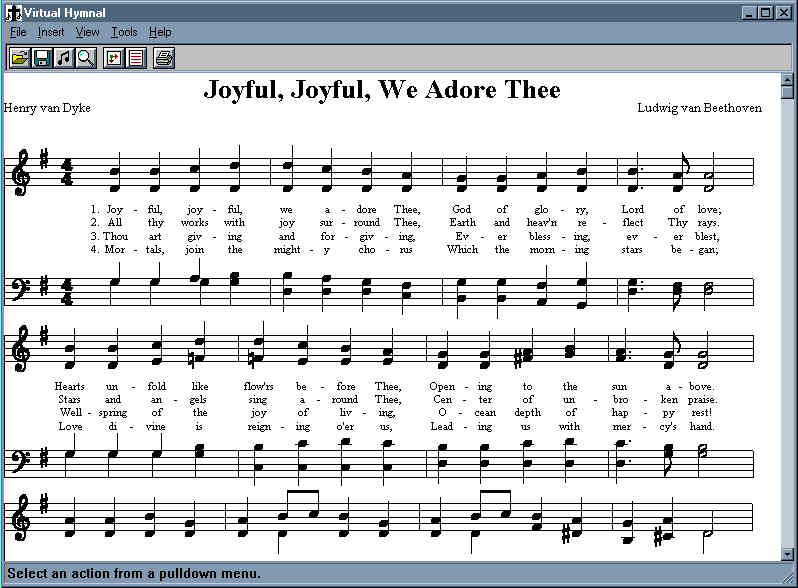Open a hymn file with folder icon

point(19,58)
